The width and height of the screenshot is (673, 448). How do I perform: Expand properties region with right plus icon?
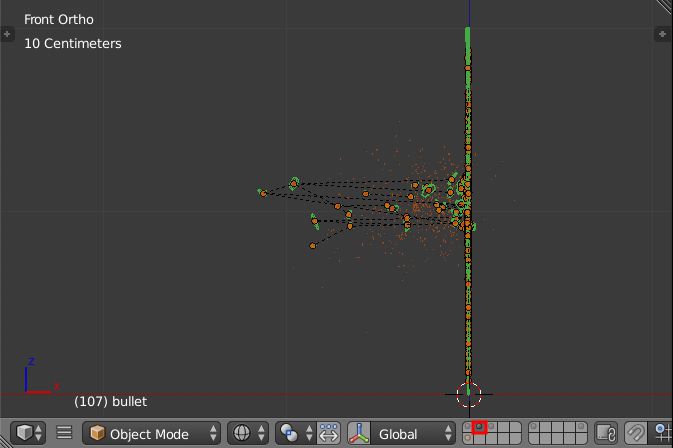(x=662, y=34)
